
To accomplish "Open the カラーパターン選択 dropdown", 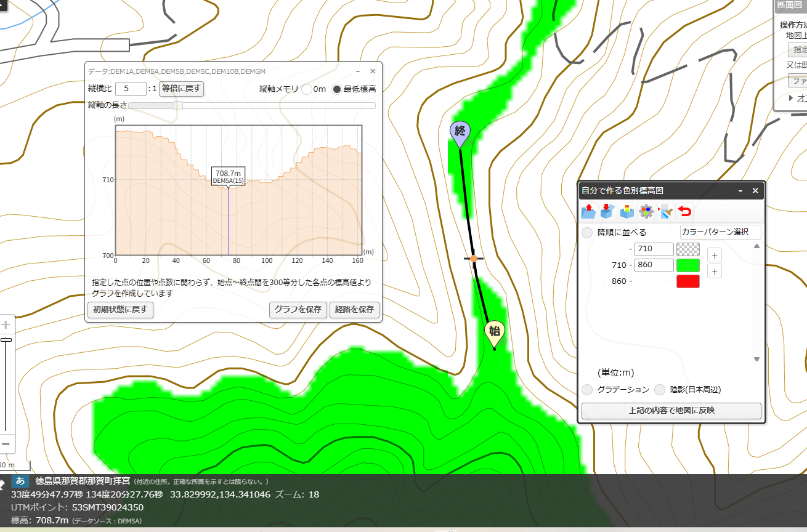I will pyautogui.click(x=720, y=232).
